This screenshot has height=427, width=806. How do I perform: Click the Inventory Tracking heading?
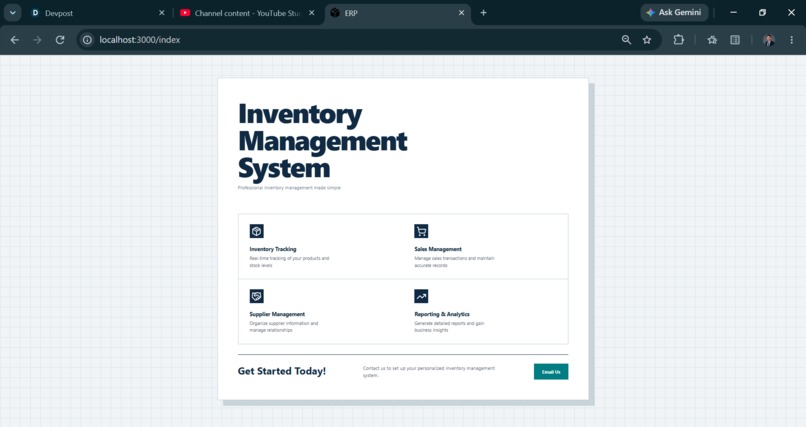click(x=273, y=249)
